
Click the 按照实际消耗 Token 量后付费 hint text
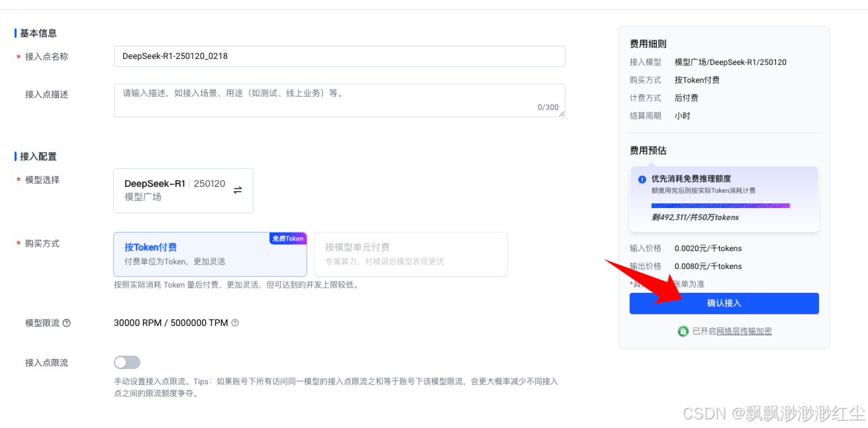tap(236, 286)
